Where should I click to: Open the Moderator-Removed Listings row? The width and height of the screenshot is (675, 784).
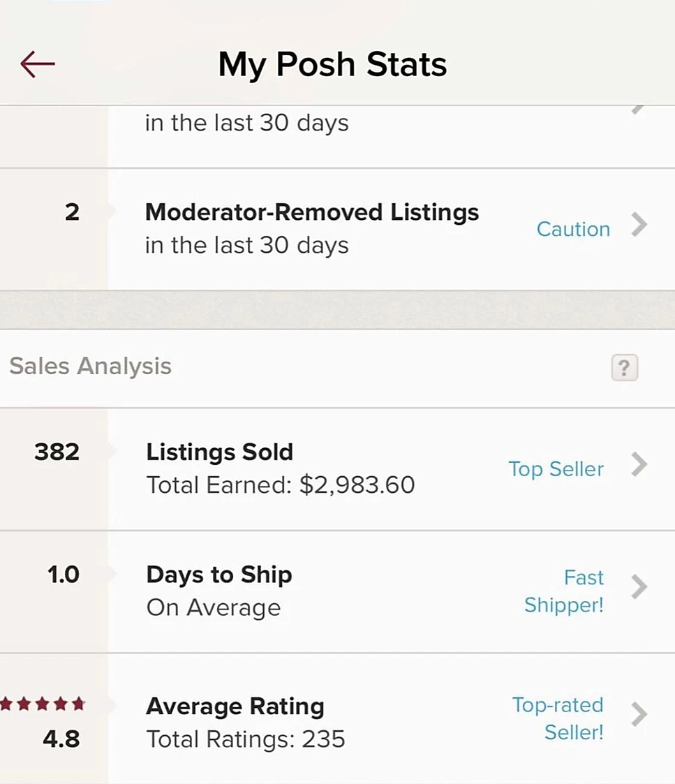tap(338, 230)
